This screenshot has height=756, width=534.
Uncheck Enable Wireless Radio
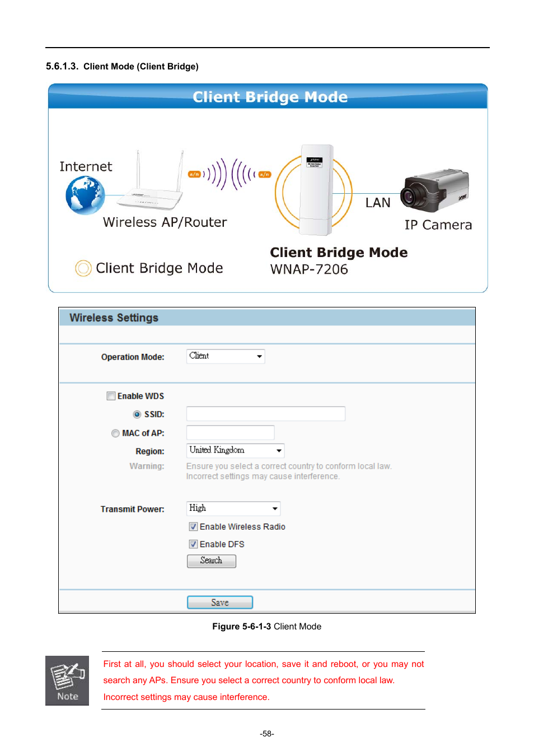pyautogui.click(x=193, y=526)
